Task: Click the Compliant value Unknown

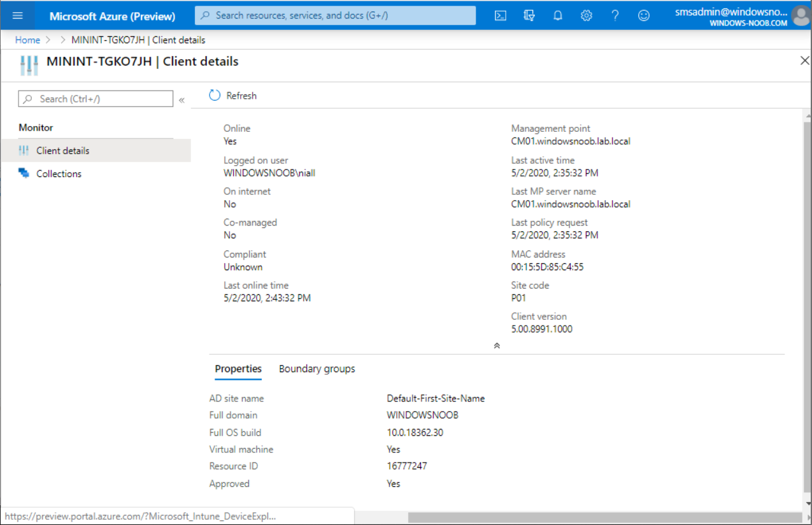Action: 243,267
